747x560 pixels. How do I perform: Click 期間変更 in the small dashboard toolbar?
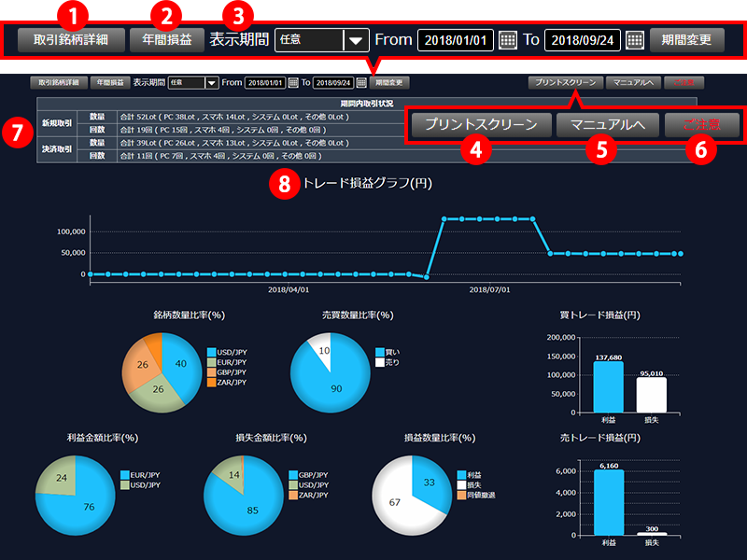click(x=388, y=82)
